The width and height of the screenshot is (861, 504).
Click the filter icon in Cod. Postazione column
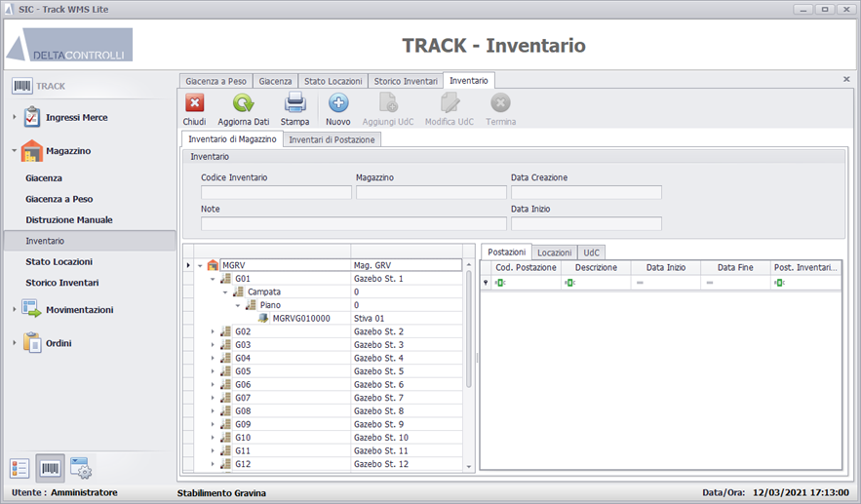click(500, 283)
